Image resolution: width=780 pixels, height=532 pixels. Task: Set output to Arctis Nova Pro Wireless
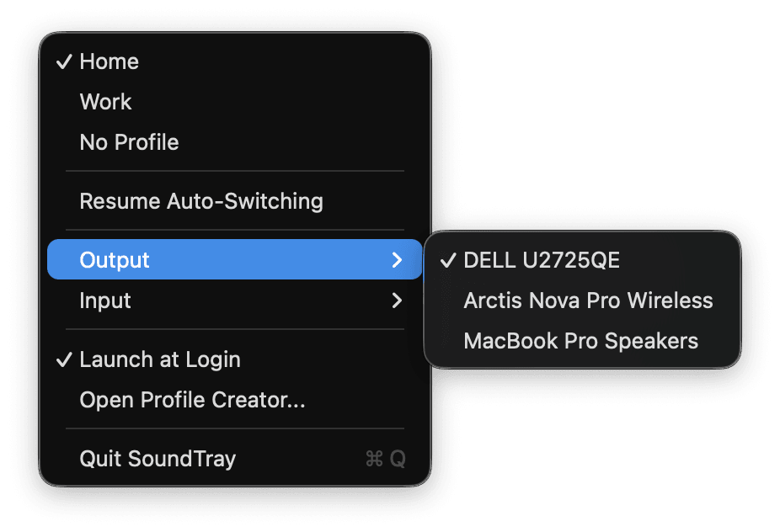point(583,301)
